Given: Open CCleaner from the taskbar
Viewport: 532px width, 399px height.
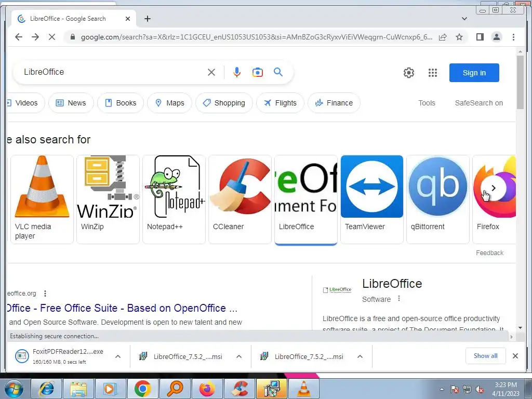Looking at the screenshot, I should 239,389.
